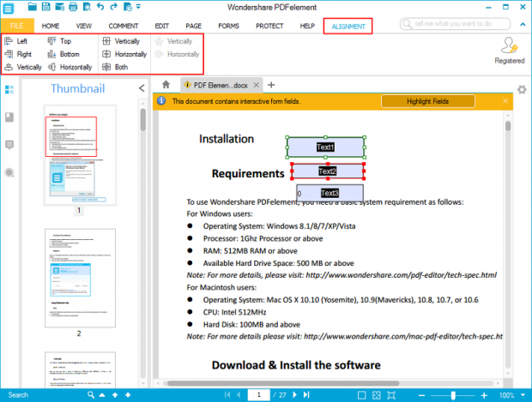Open the HELP tab
Screen dimensions: 532x402
[307, 26]
